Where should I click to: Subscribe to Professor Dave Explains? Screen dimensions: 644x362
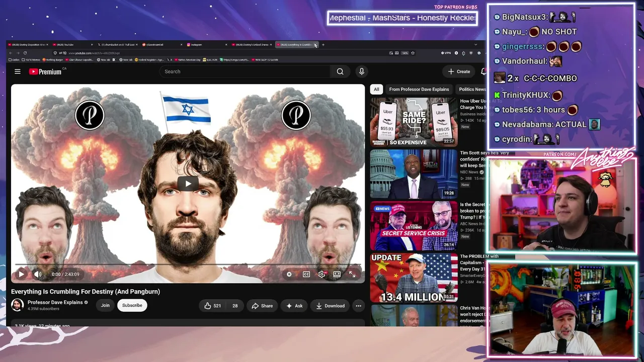click(x=132, y=305)
